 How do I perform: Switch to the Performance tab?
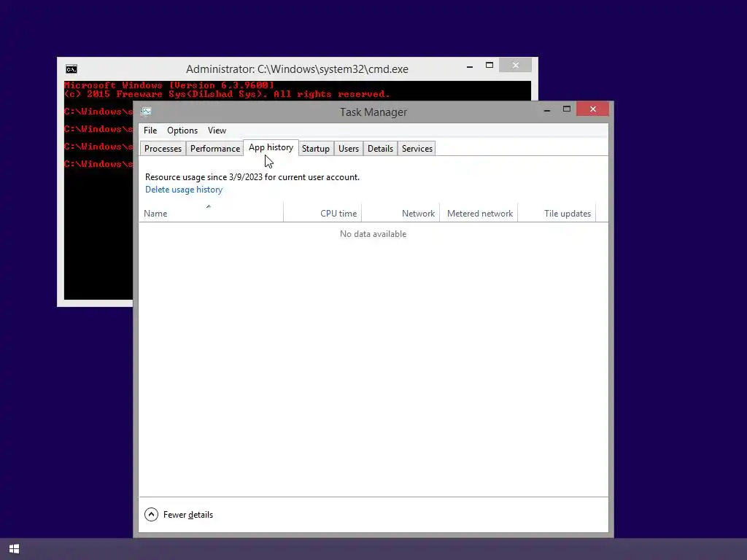(215, 149)
